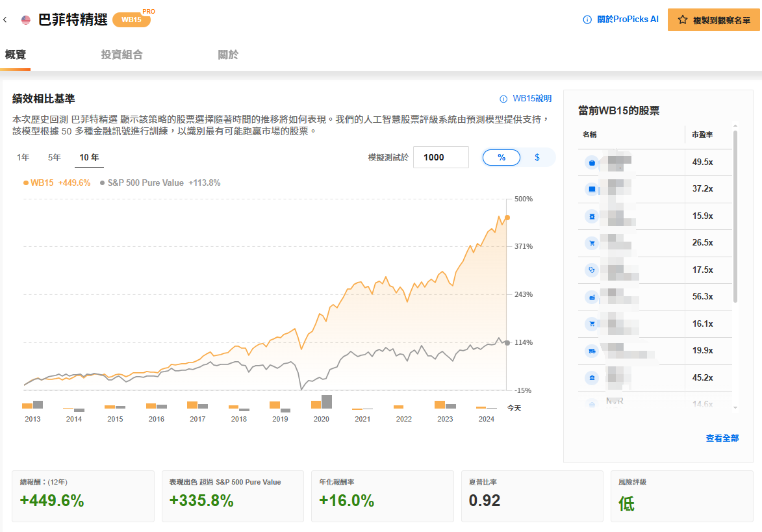Viewport: 762px width, 532px height.
Task: Click the 名稱 column header
Action: (589, 134)
